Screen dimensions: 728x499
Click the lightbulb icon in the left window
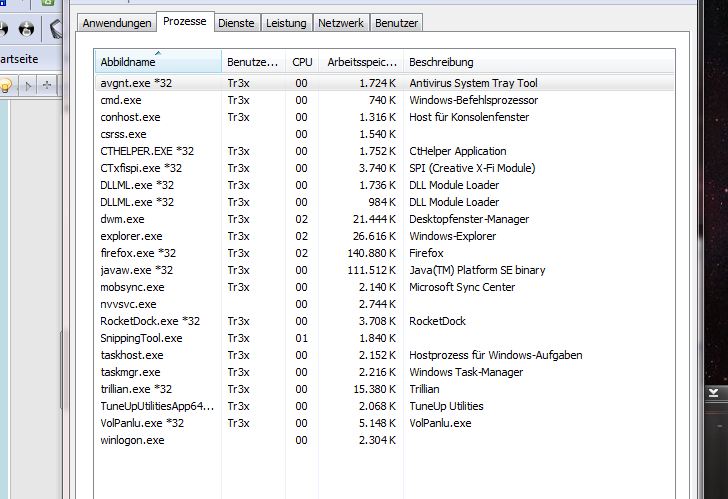(x=5, y=86)
